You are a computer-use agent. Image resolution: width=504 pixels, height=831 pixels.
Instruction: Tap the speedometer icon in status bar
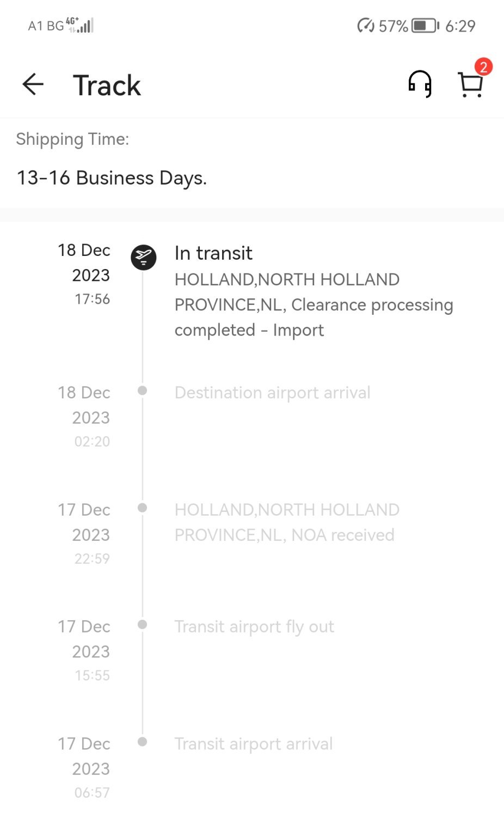tap(365, 26)
